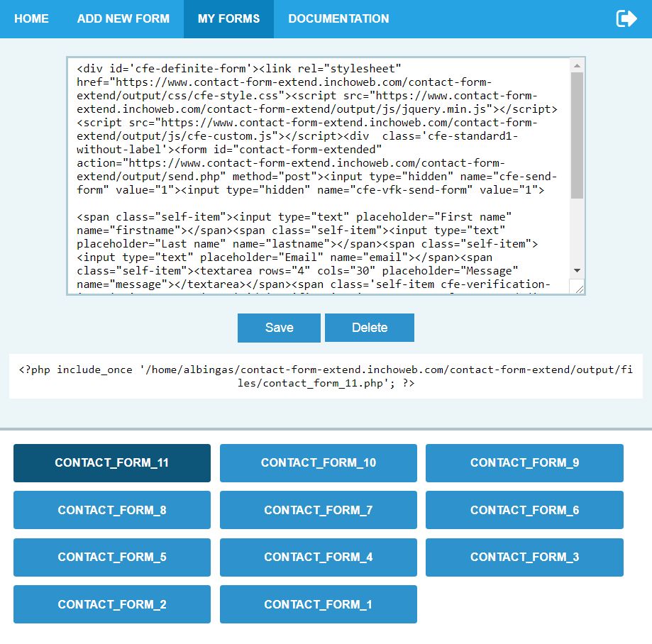Click the php include_once code snippet
Viewport: 652px width, 644px height.
tap(326, 376)
